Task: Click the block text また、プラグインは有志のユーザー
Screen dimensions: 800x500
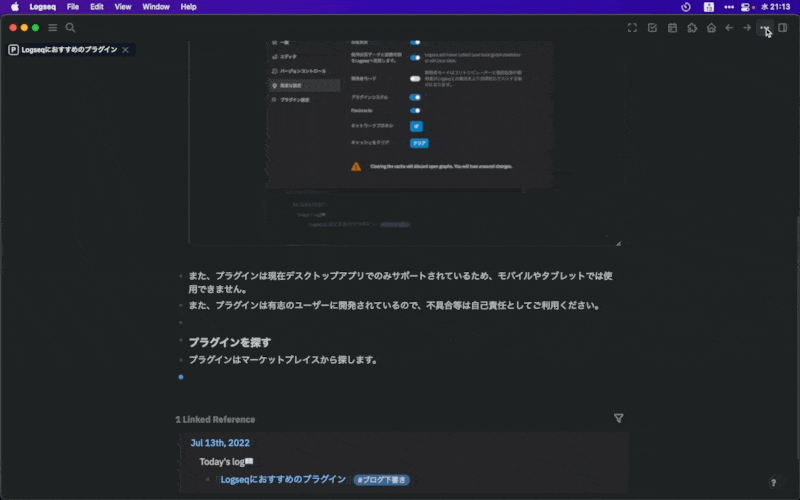Action: coord(394,306)
